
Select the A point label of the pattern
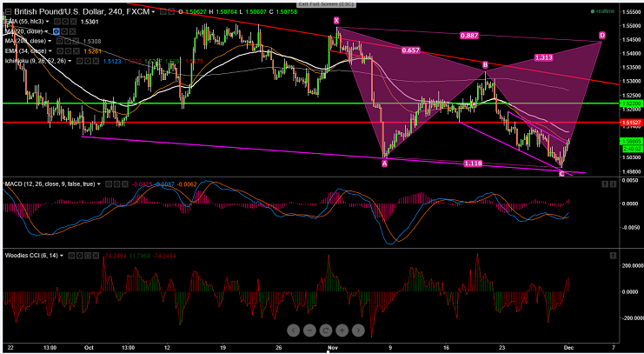point(384,164)
